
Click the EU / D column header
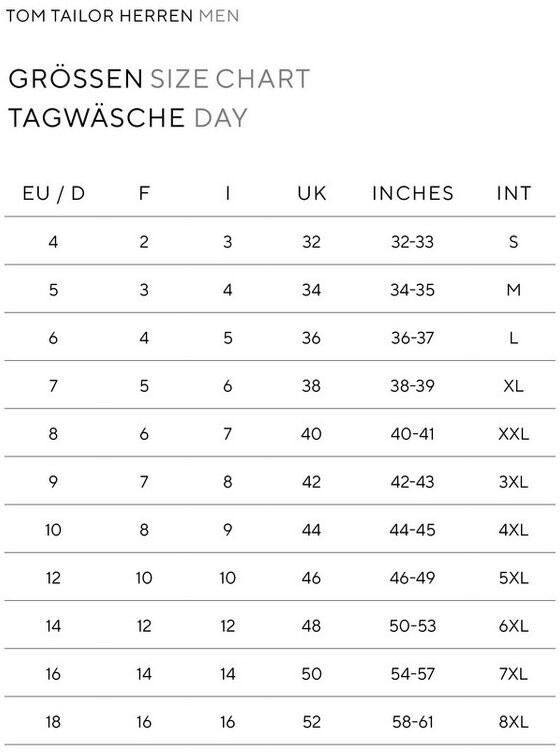tap(54, 193)
